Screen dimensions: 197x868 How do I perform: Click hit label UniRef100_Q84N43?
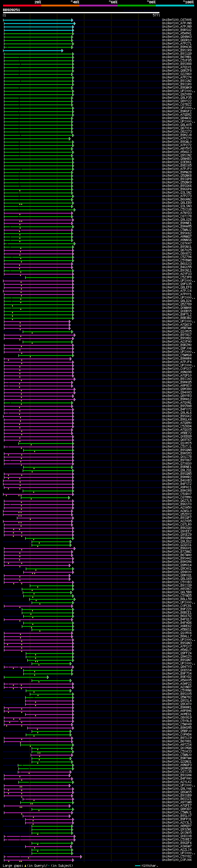177,37
